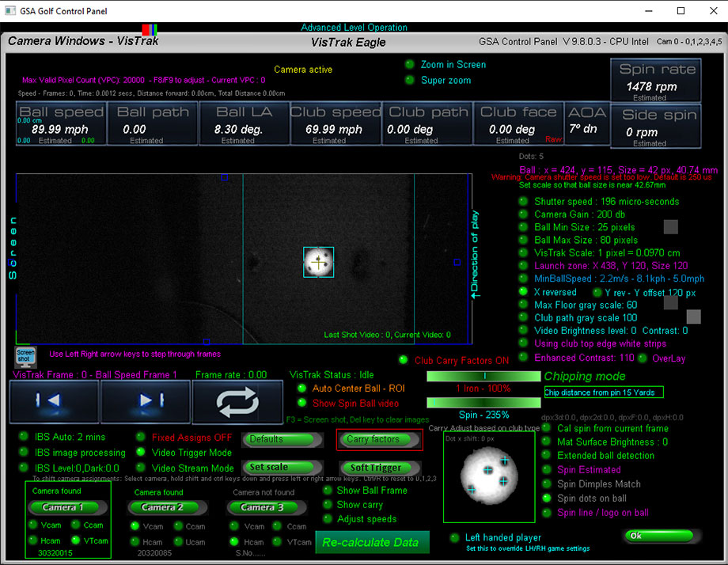Viewport: 728px width, 565px height.
Task: Toggle VisTrak Scale LED
Action: tap(523, 252)
